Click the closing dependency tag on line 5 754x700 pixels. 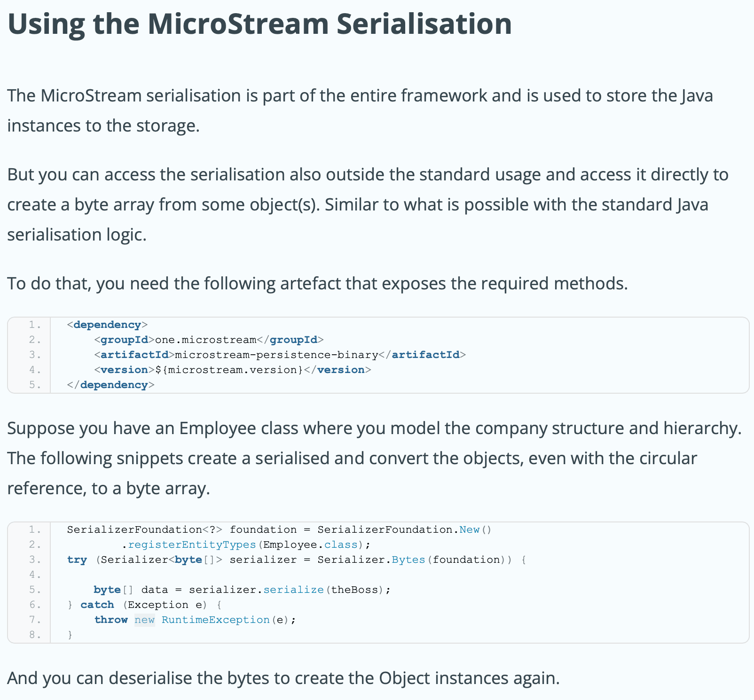click(110, 385)
